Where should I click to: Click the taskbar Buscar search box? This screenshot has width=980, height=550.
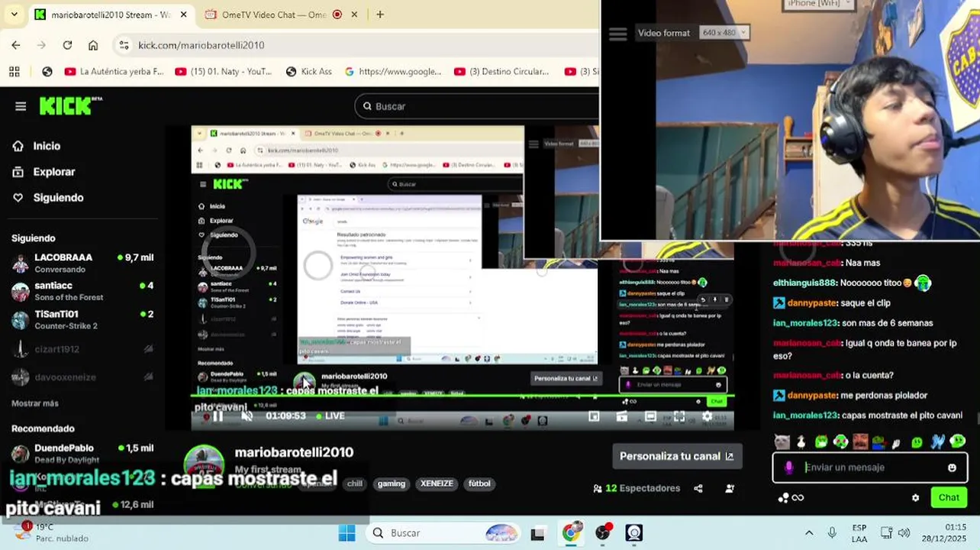(x=443, y=533)
